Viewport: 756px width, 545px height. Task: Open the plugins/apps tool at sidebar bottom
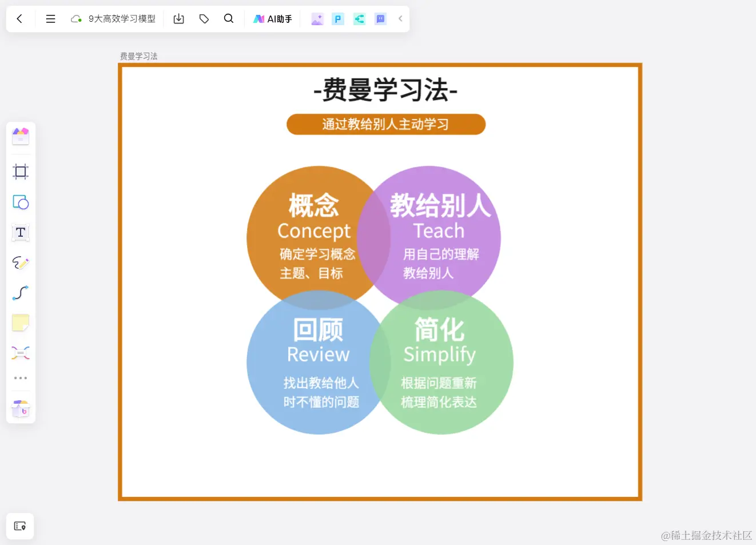(x=21, y=408)
